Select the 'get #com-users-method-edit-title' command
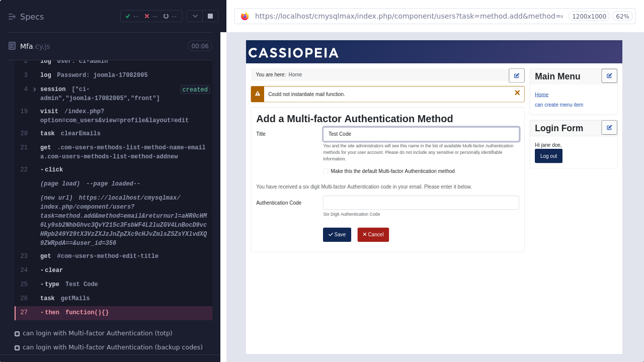The image size is (644, 362). [114, 256]
